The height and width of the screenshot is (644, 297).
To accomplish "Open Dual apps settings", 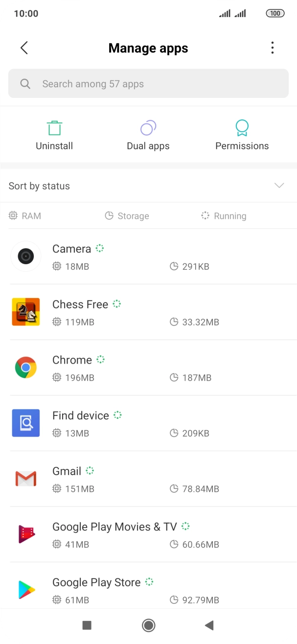I will (x=148, y=134).
